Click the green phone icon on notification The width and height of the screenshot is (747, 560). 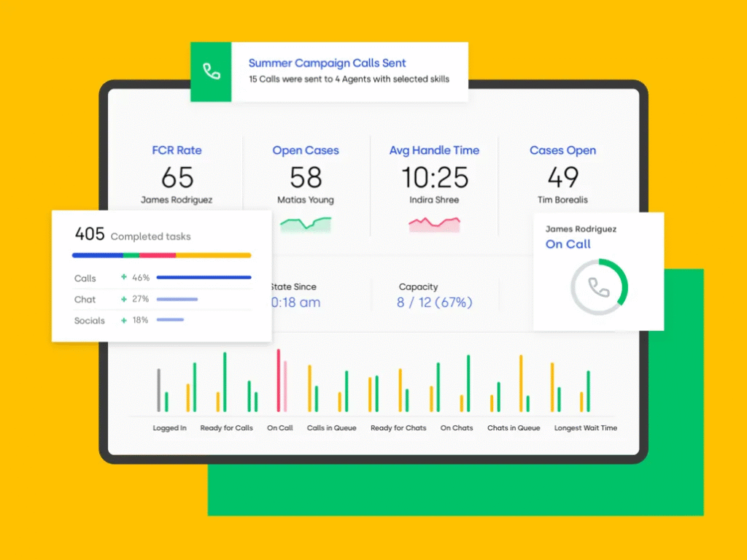211,71
